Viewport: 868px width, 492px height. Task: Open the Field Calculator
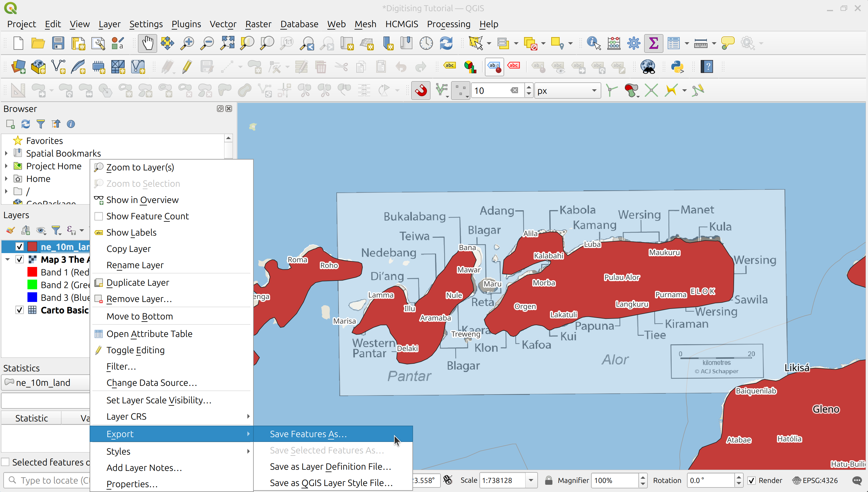[x=613, y=43]
